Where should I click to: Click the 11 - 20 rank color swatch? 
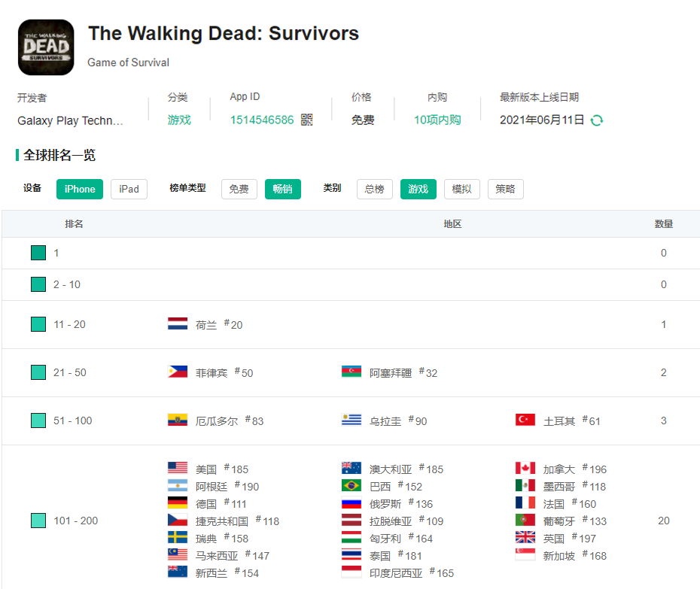point(38,324)
